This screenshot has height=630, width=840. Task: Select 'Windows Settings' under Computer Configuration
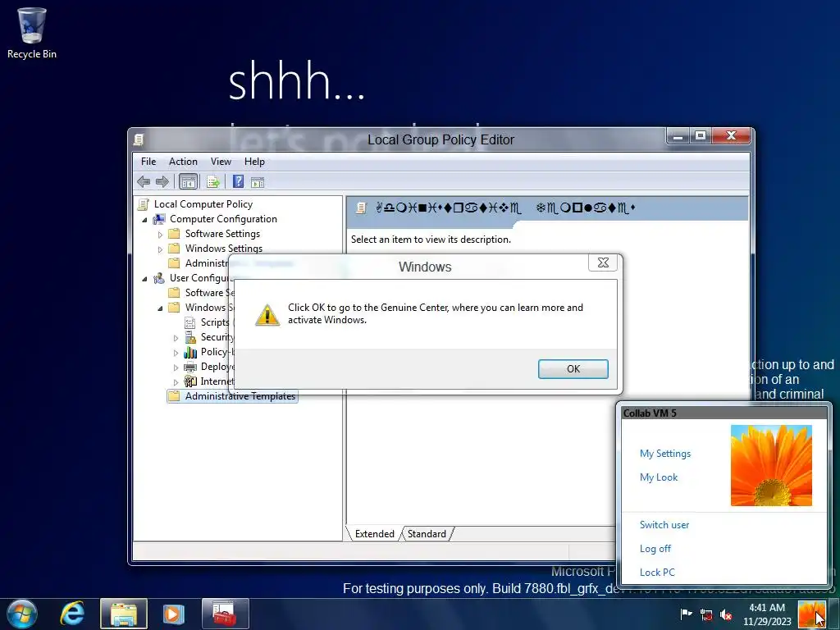coord(223,249)
